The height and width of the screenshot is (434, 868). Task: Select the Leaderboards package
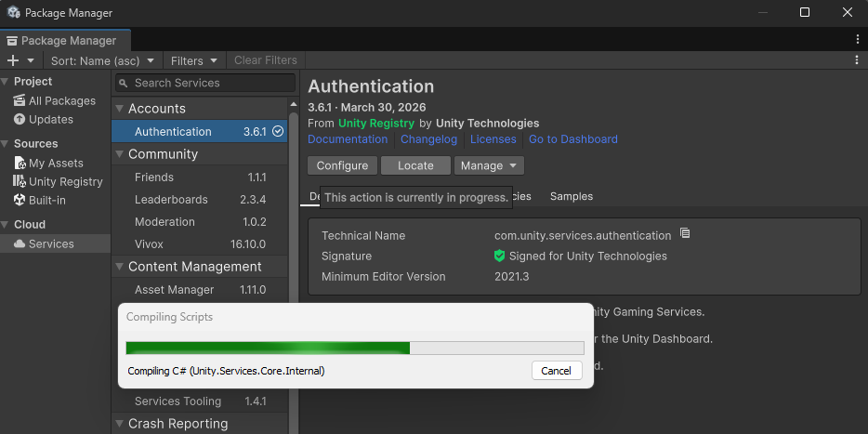point(199,199)
